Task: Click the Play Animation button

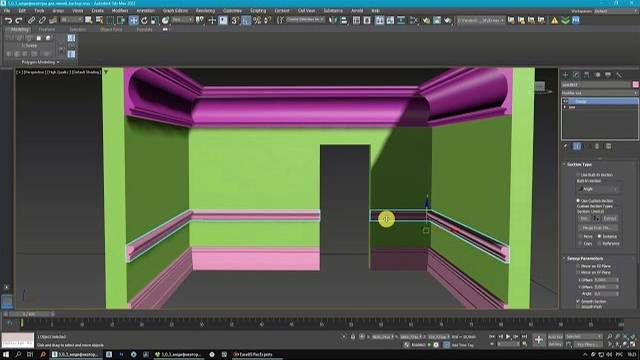Action: click(508, 337)
